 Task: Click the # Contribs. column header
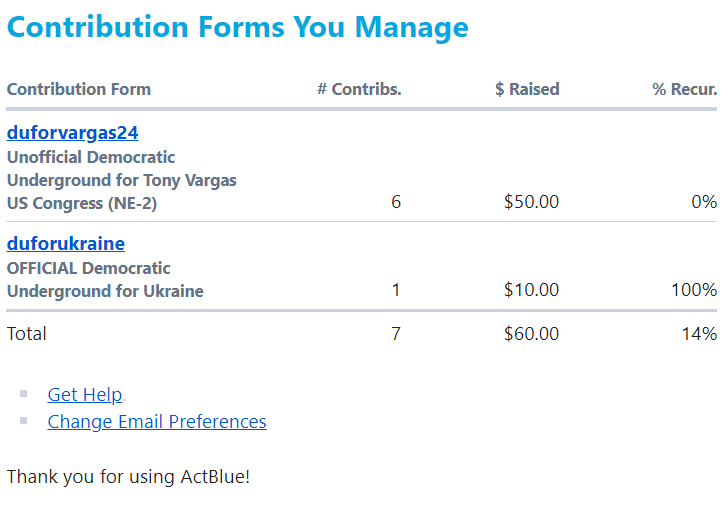tap(359, 89)
